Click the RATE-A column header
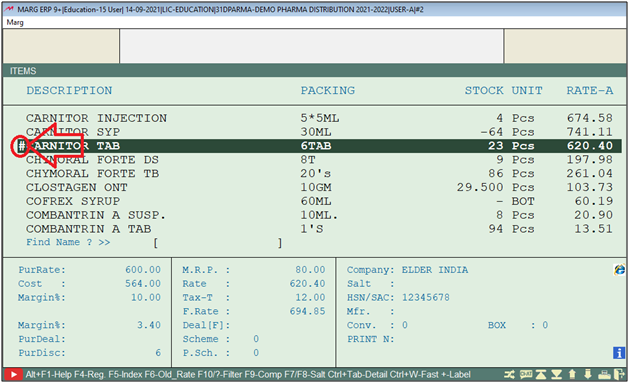This screenshot has height=383, width=630. point(590,90)
